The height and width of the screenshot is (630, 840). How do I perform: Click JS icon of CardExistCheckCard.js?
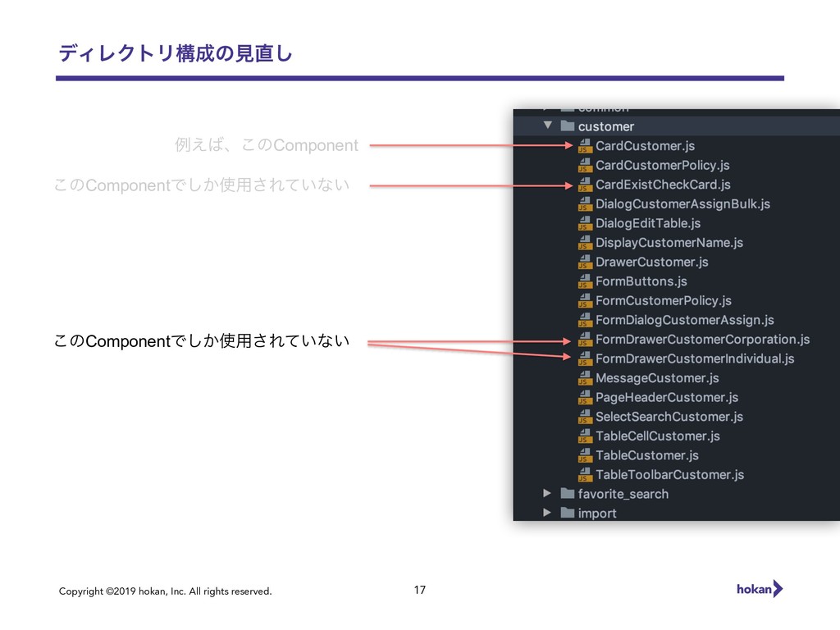click(x=585, y=185)
